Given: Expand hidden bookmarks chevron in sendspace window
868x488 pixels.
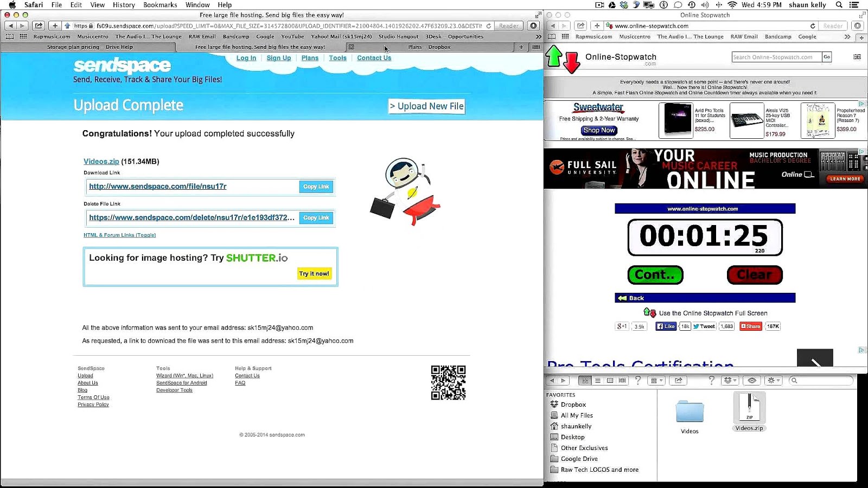Looking at the screenshot, I should coord(538,36).
